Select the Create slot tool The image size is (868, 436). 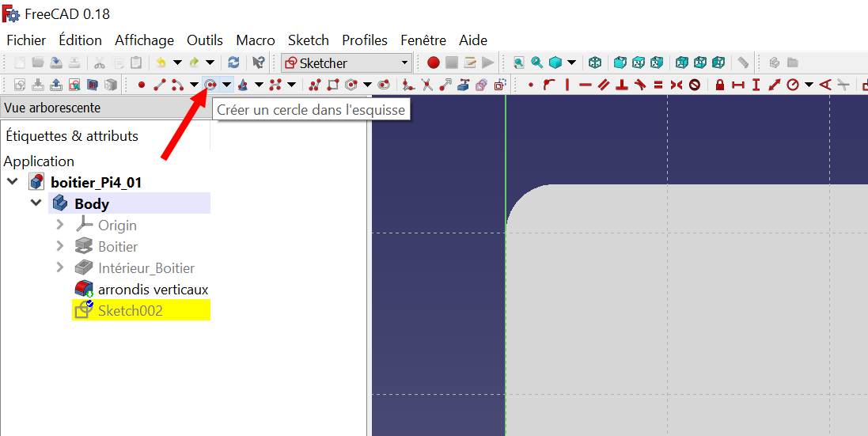[383, 85]
